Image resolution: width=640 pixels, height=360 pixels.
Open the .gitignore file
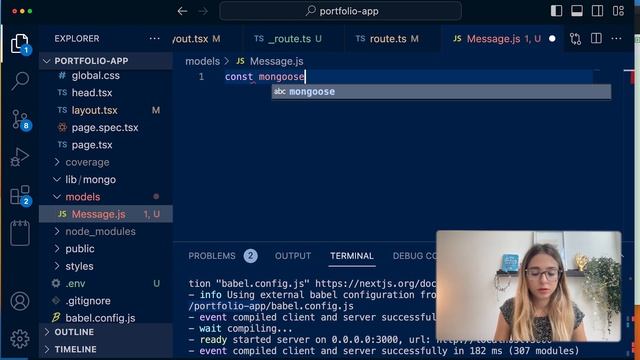point(106,301)
